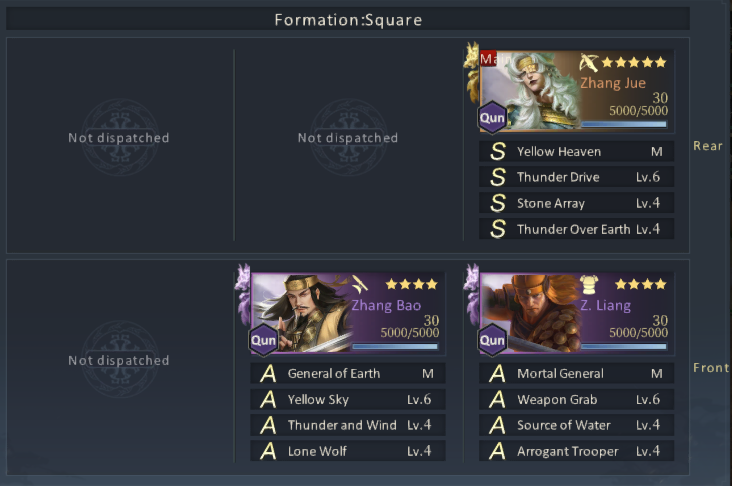Click Zhang Jue's troop strength bar
The height and width of the screenshot is (486, 732).
[624, 124]
